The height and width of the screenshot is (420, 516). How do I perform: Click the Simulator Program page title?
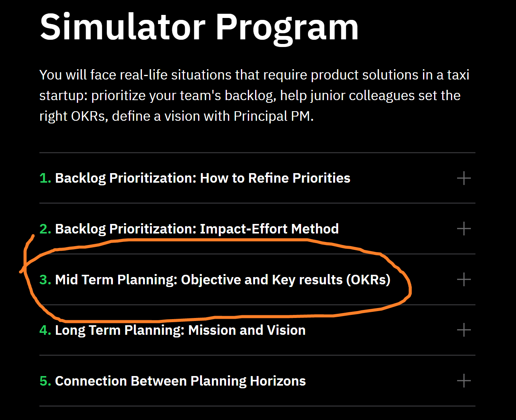(199, 26)
